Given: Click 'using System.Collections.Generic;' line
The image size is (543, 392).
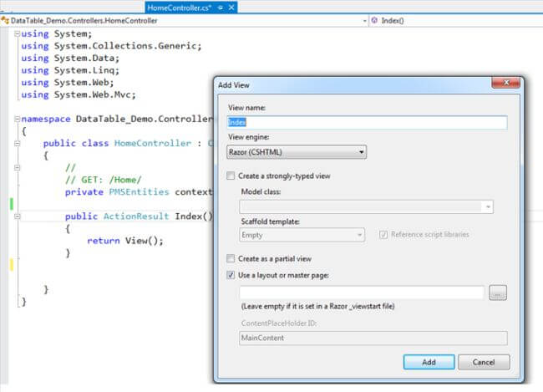Looking at the screenshot, I should (x=111, y=46).
